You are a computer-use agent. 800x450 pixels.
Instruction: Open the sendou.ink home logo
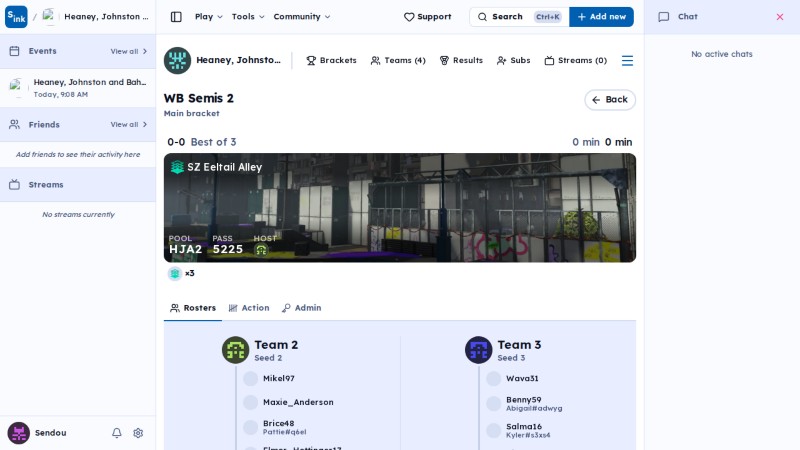[x=16, y=17]
